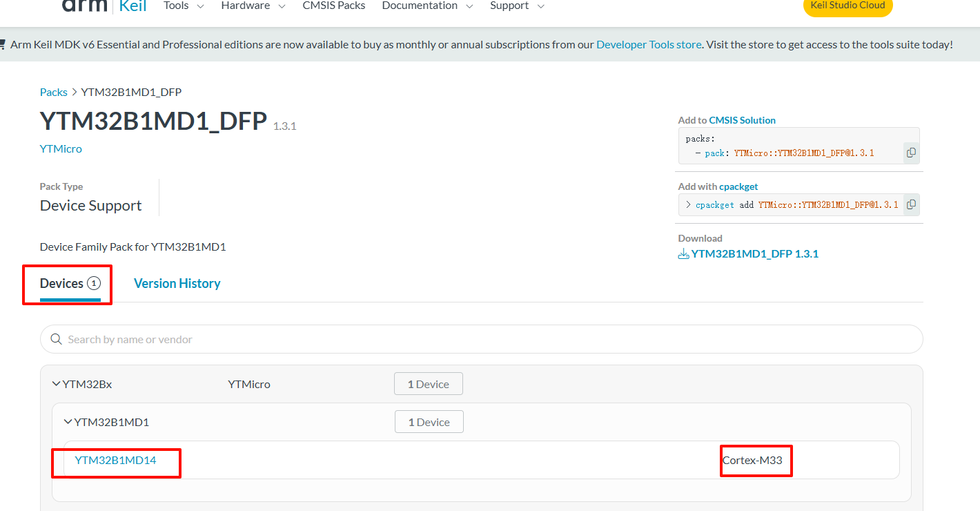Click the Arm Keil logo

pyautogui.click(x=104, y=6)
